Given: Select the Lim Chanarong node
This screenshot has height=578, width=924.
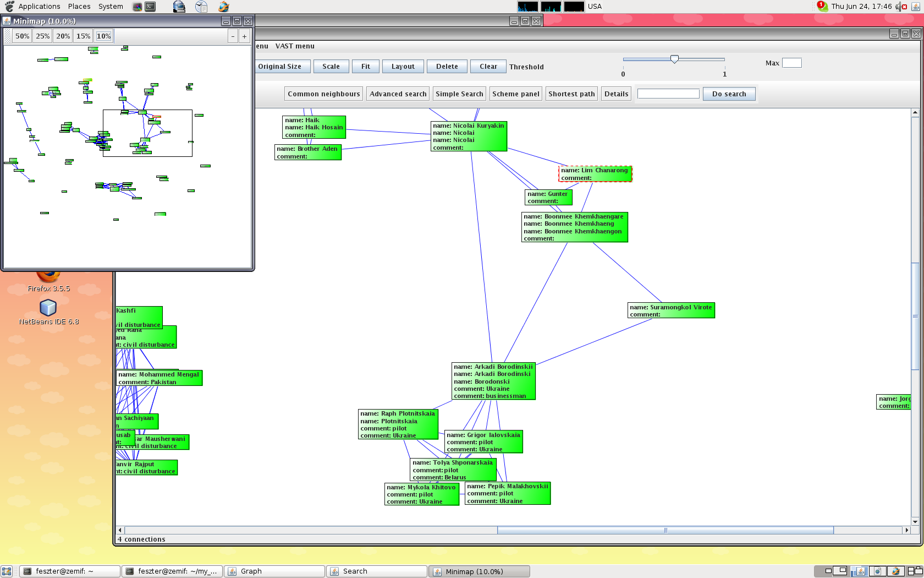Looking at the screenshot, I should pyautogui.click(x=595, y=174).
